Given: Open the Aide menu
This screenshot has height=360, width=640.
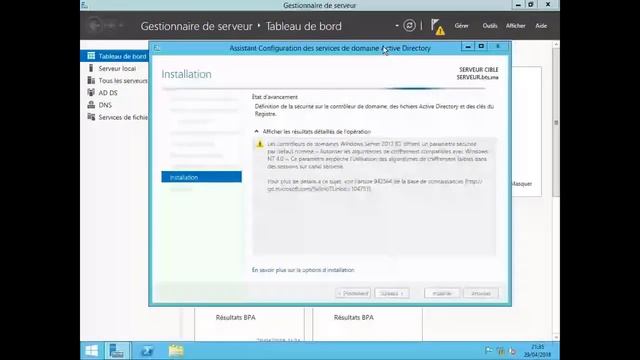Looking at the screenshot, I should pyautogui.click(x=541, y=26).
